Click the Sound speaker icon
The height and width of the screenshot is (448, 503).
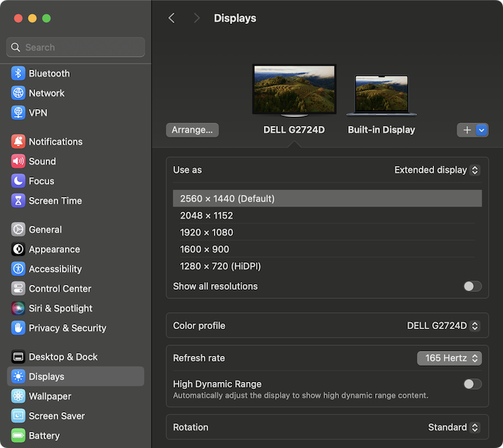[18, 162]
